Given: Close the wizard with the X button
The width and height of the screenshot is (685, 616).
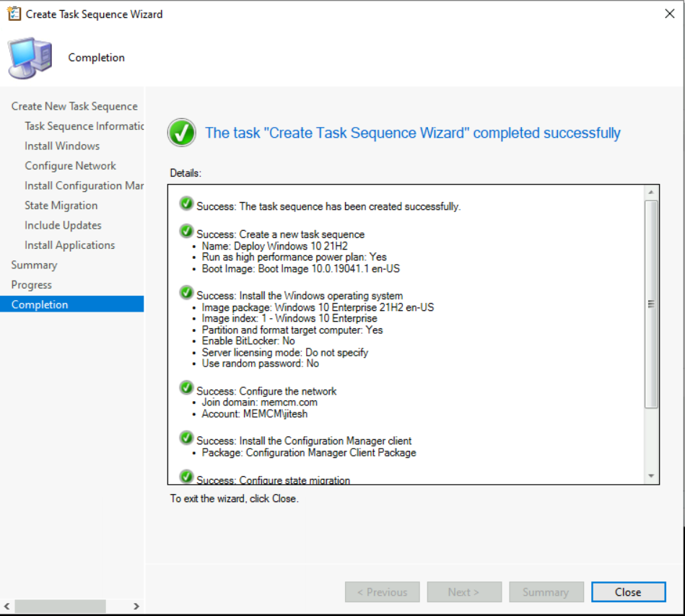Looking at the screenshot, I should [x=669, y=14].
